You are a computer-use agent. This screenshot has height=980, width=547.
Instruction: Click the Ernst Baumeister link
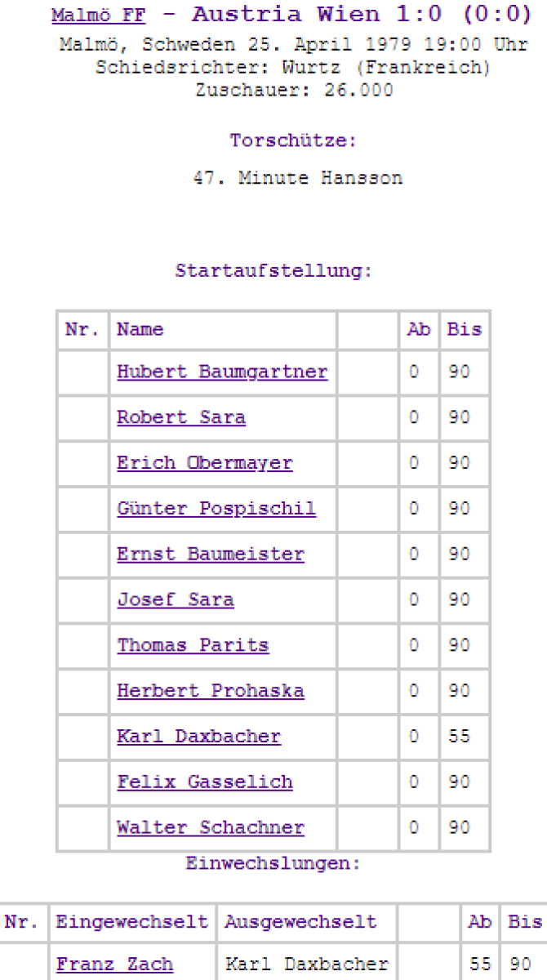coord(211,555)
